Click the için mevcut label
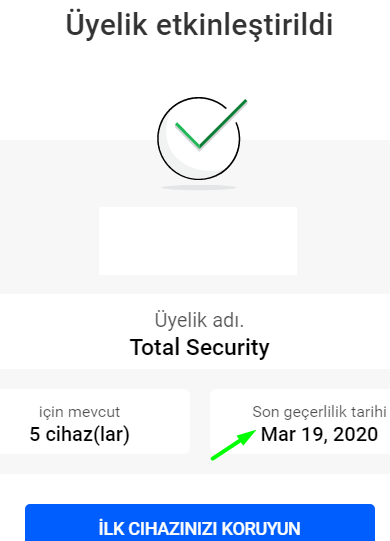This screenshot has width=390, height=541. pyautogui.click(x=79, y=412)
